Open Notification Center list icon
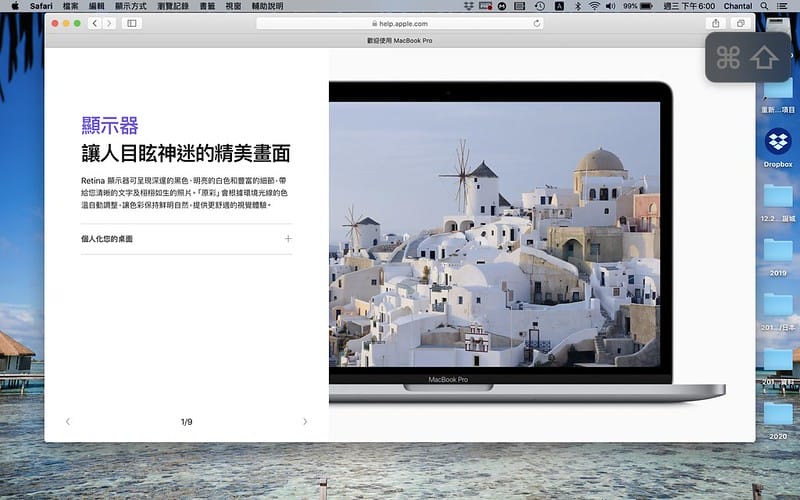 [781, 6]
